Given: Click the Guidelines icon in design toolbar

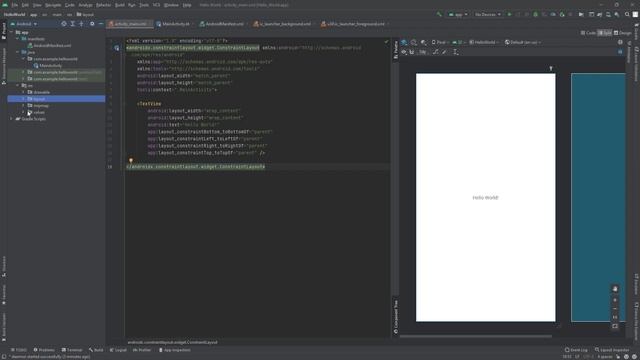Looking at the screenshot, I should pos(456,52).
